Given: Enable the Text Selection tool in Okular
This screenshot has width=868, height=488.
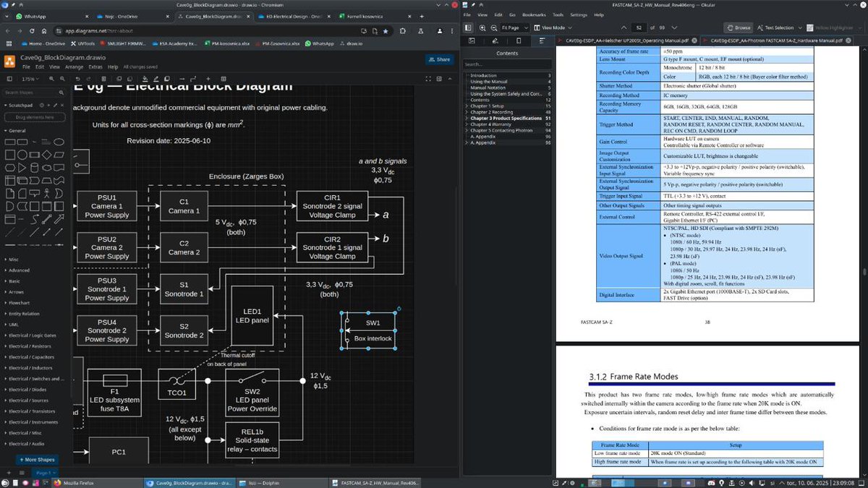Looking at the screenshot, I should pyautogui.click(x=775, y=27).
